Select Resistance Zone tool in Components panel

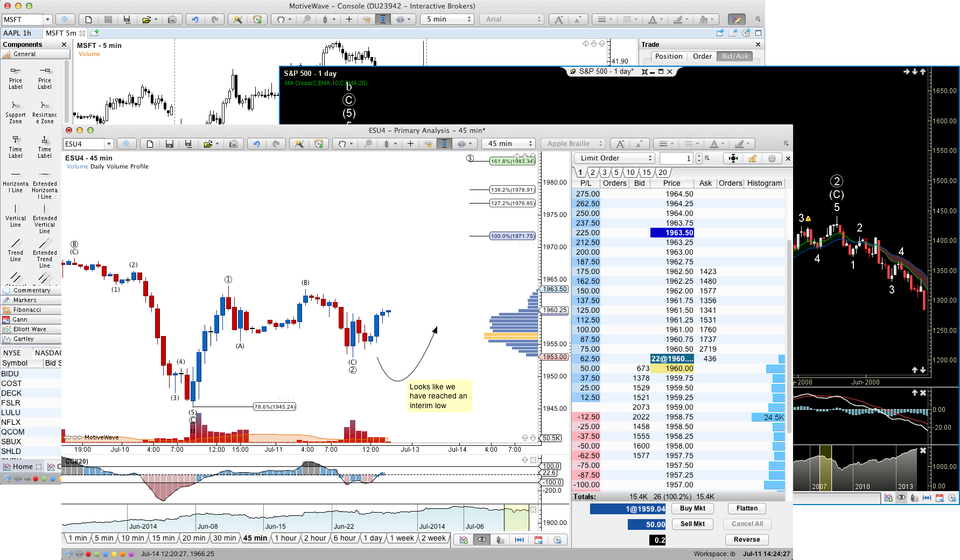tap(45, 112)
